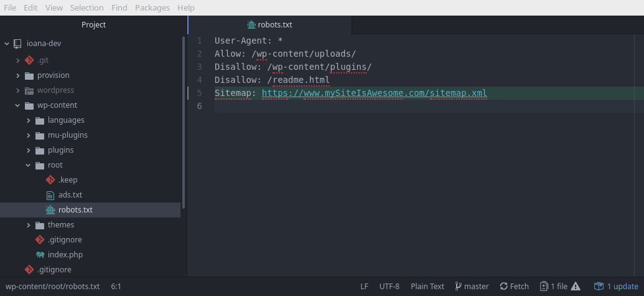Click cursor position 6:1 indicator
The width and height of the screenshot is (644, 296).
tap(116, 286)
